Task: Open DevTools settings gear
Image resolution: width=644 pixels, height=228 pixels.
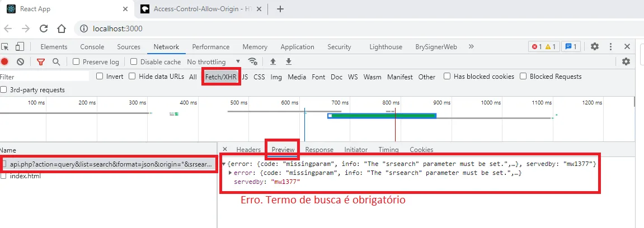Action: (x=595, y=47)
